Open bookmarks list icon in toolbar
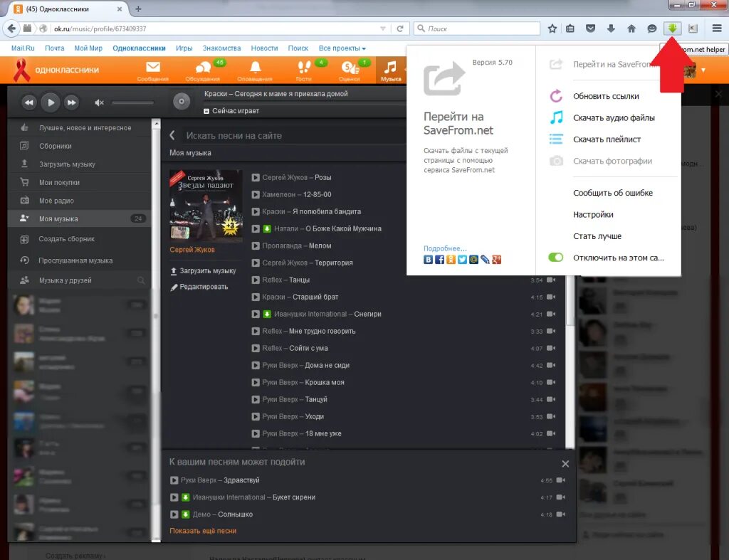This screenshot has height=560, width=729. [x=570, y=28]
